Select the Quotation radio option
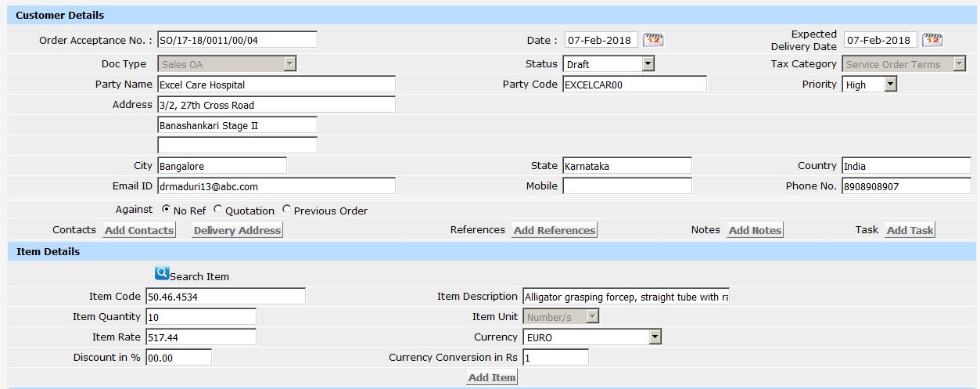980x389 pixels. pos(218,210)
